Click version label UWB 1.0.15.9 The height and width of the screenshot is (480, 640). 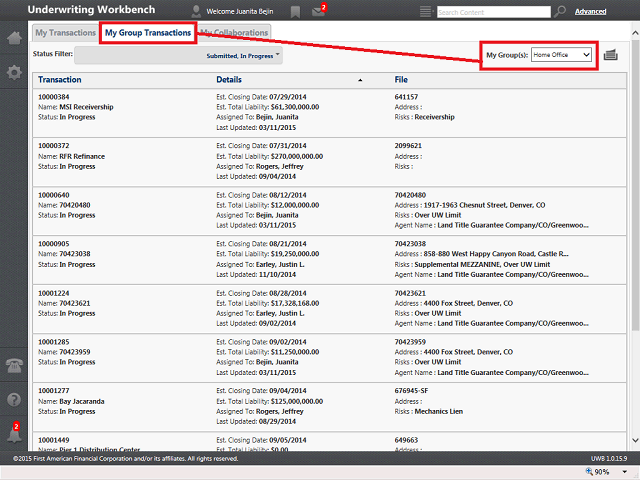pos(609,458)
